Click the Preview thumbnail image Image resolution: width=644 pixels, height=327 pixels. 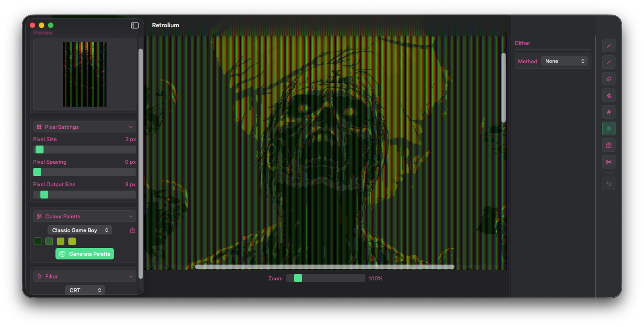(85, 74)
